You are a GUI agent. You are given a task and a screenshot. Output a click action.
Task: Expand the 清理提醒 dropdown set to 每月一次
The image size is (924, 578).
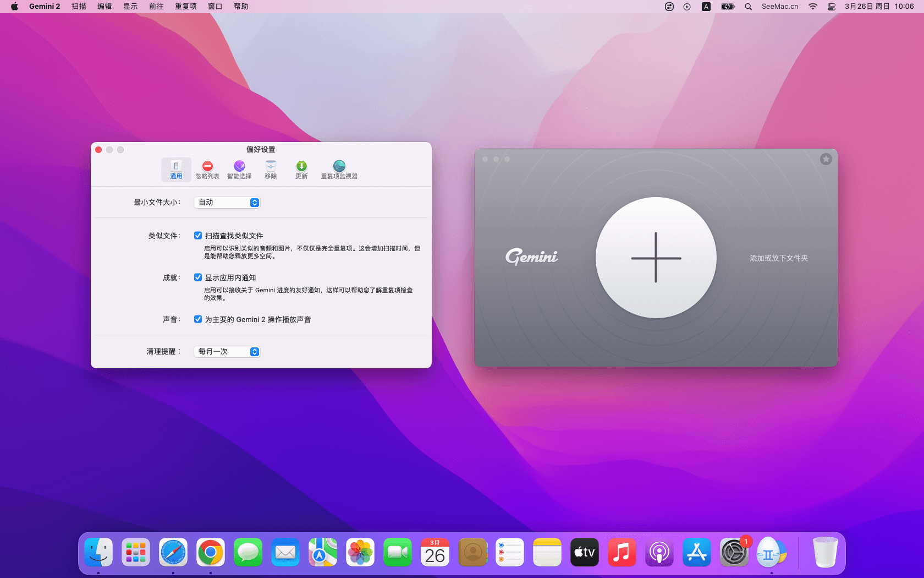point(227,352)
